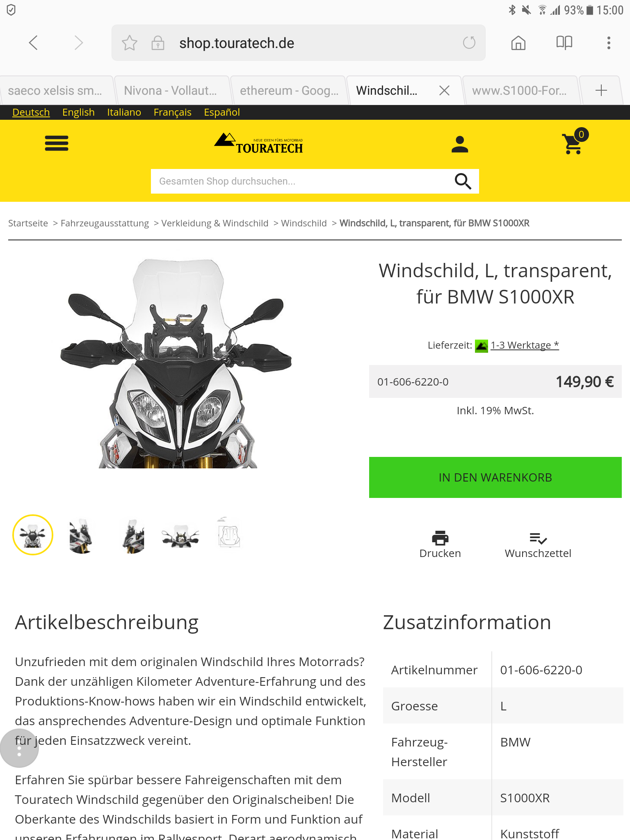Switch to ethereum Google tab
Screen dimensions: 630x840
pos(288,90)
